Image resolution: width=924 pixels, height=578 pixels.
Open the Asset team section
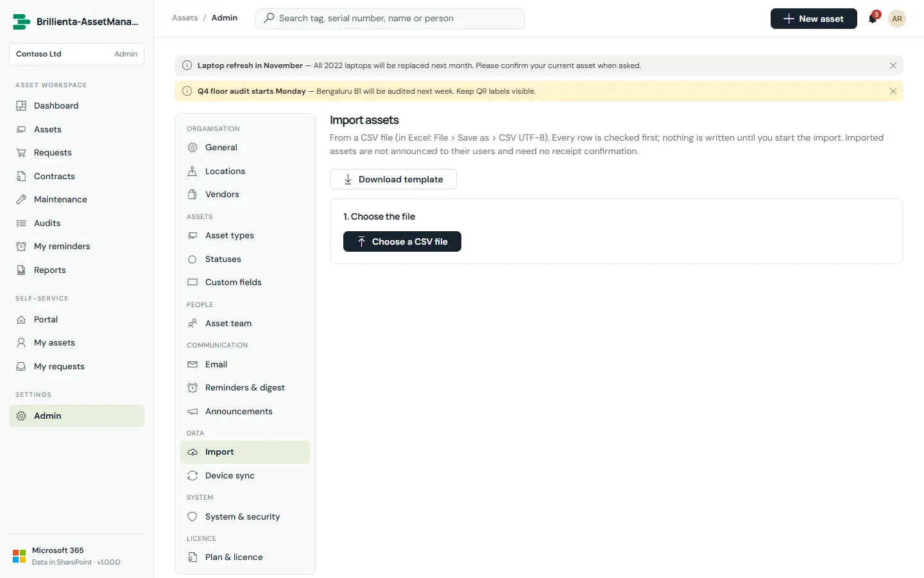(x=245, y=324)
